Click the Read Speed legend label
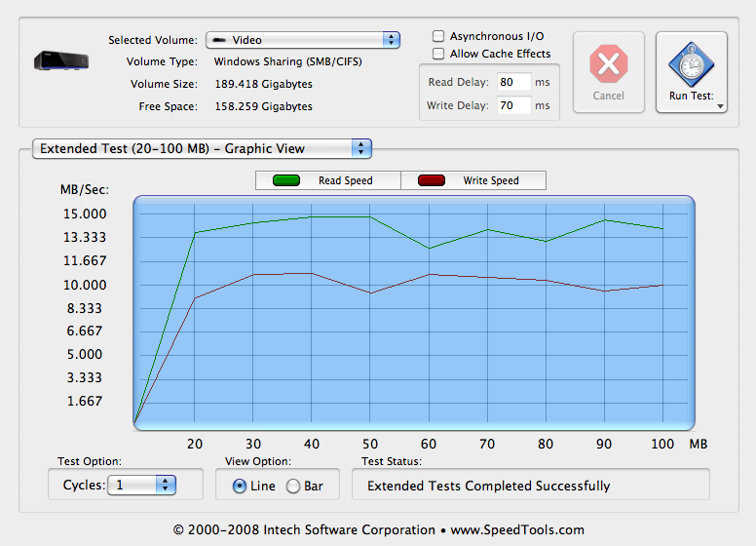 [346, 180]
